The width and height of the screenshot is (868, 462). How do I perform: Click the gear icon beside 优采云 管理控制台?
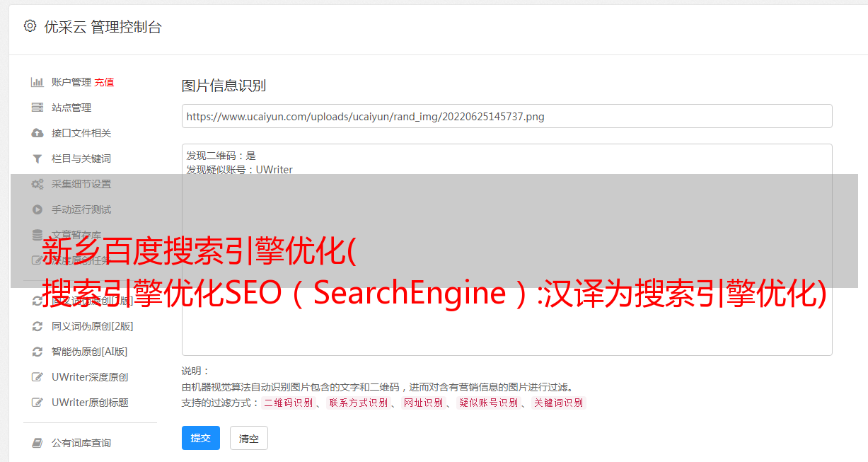point(30,26)
